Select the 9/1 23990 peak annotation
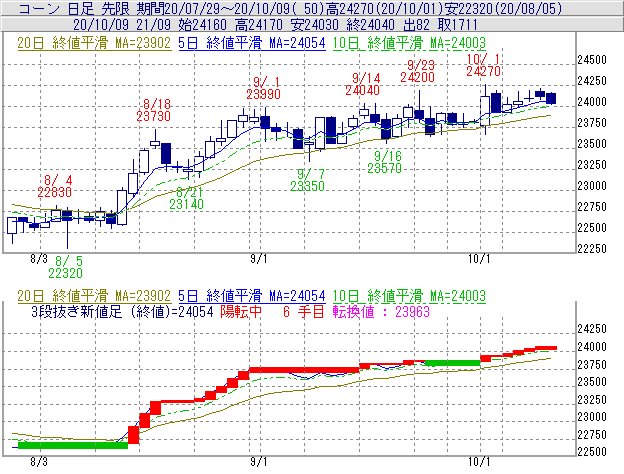624x474 pixels. point(263,87)
